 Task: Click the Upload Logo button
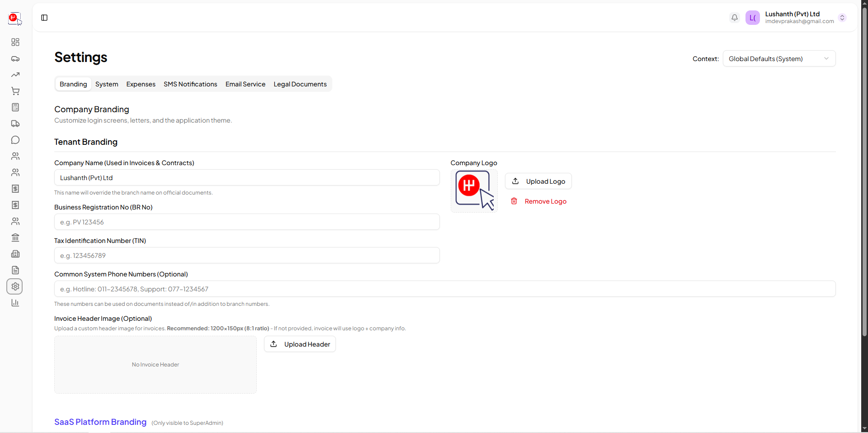click(538, 181)
